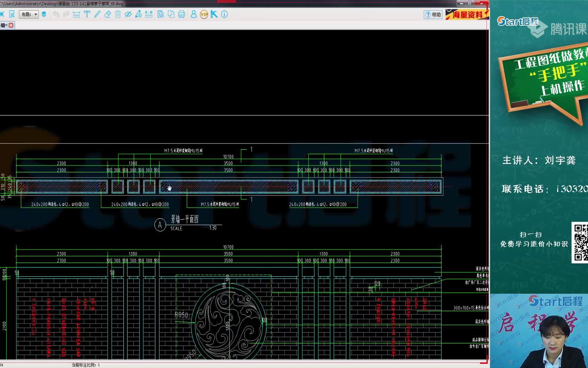Click the find text search icon
This screenshot has width=588, height=368.
[x=161, y=14]
